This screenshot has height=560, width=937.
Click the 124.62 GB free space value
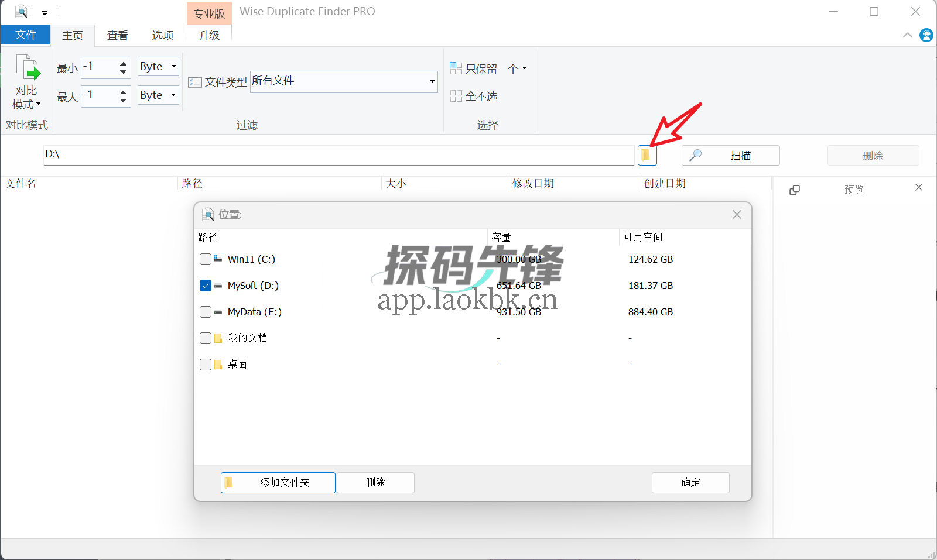[x=651, y=259]
